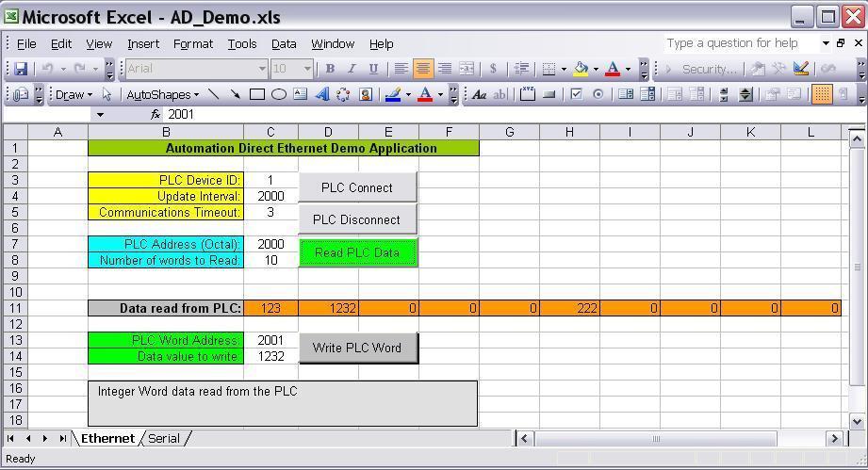This screenshot has width=868, height=470.
Task: Open the AutoShapes dropdown
Action: (x=162, y=94)
